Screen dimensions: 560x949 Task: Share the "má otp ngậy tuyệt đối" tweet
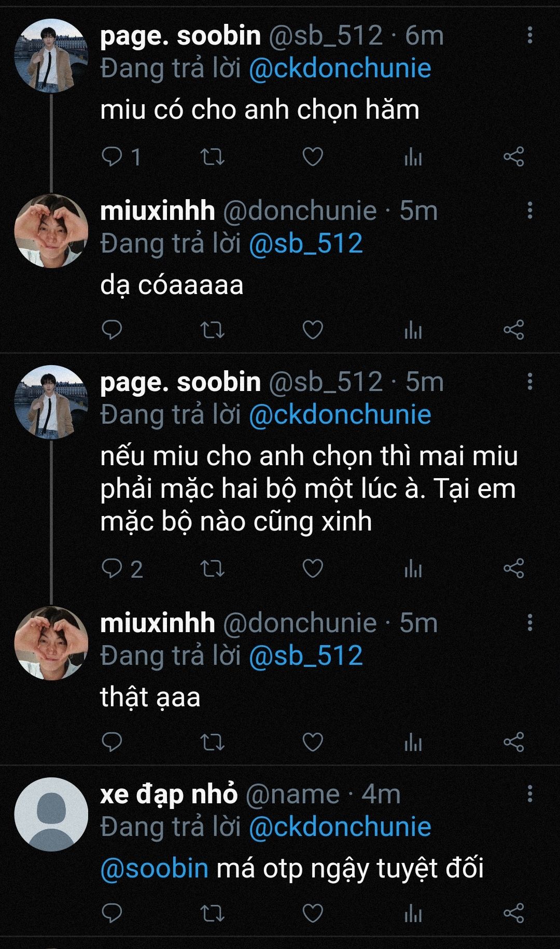click(514, 913)
